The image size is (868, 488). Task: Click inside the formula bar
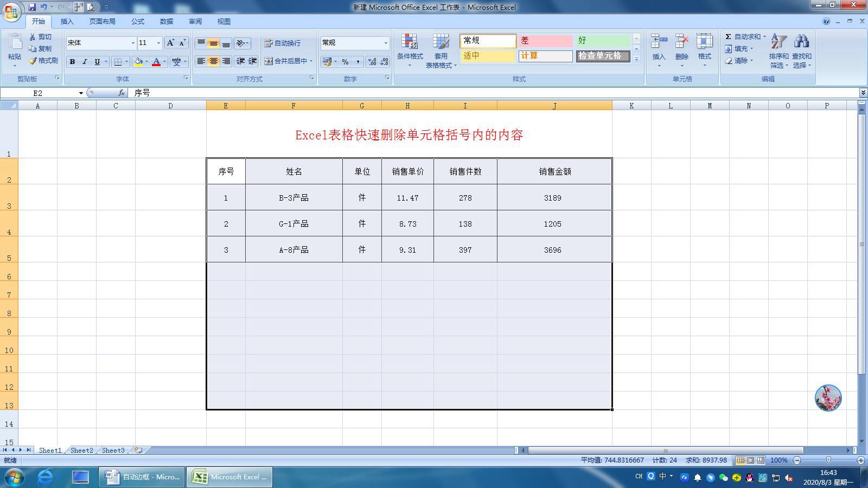coord(325,93)
